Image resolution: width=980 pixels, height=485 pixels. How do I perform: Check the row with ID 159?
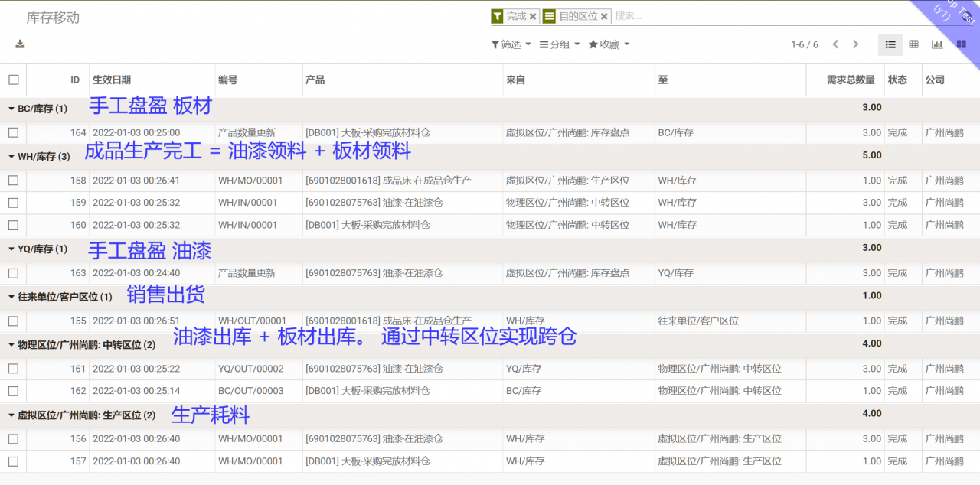[x=13, y=203]
